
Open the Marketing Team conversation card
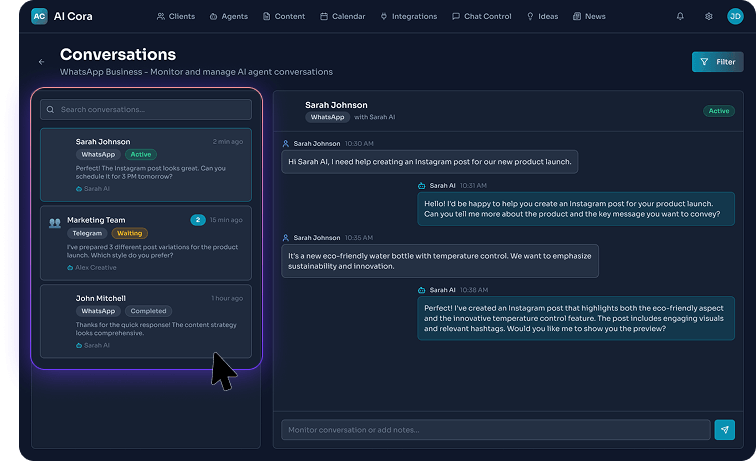tap(146, 243)
